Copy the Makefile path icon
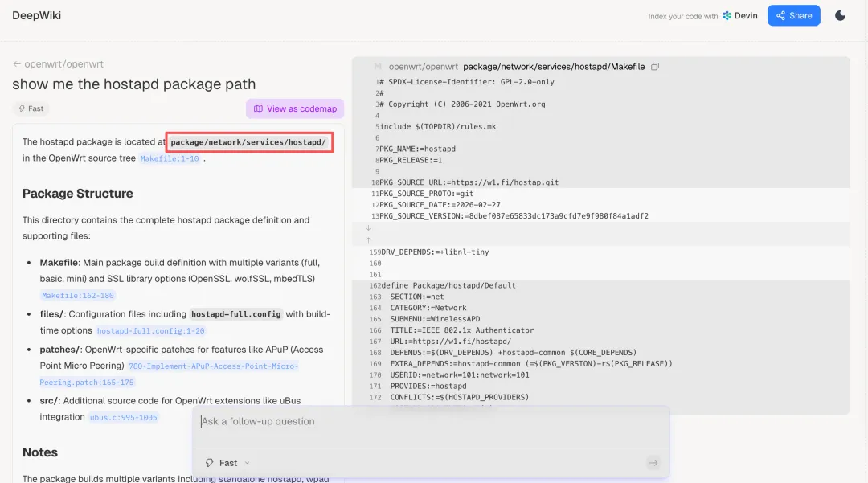The width and height of the screenshot is (868, 483). (655, 67)
